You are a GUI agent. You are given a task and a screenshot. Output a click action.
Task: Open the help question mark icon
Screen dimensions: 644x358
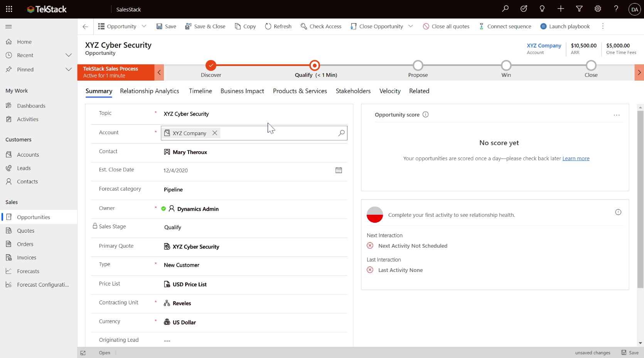[616, 8]
